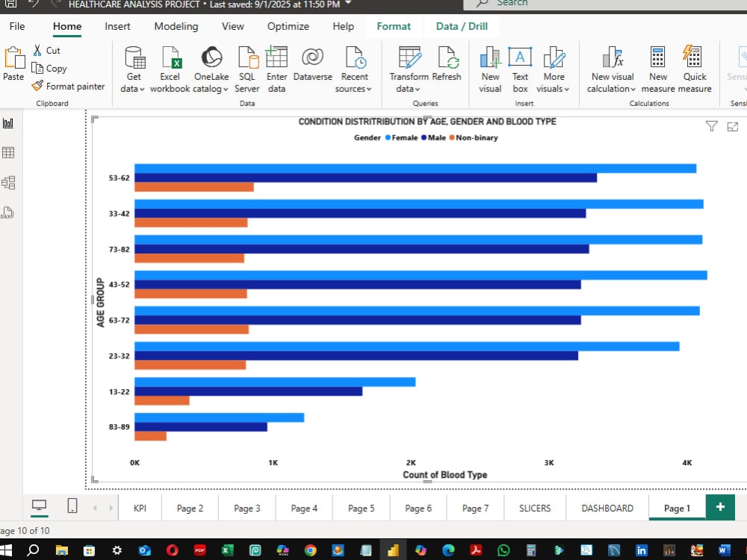
Task: Open WhatsApp from the Windows taskbar
Action: pos(503,550)
